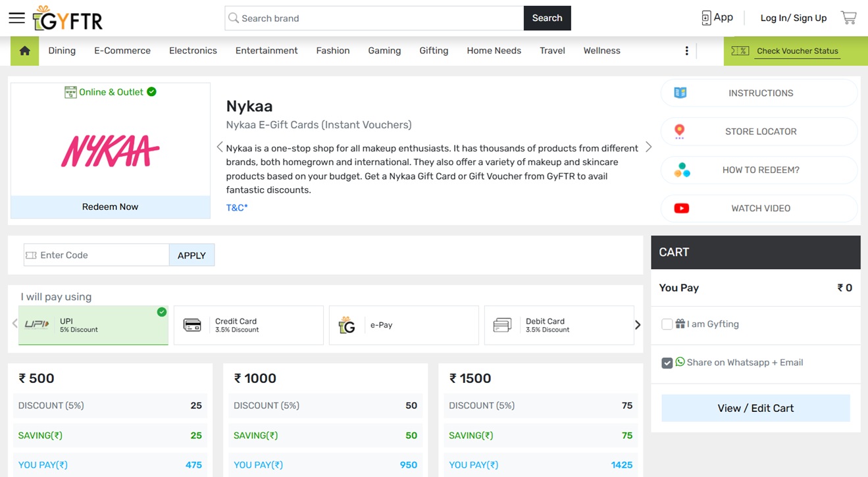Open the T&C* link
The width and height of the screenshot is (868, 477).
[x=237, y=208]
